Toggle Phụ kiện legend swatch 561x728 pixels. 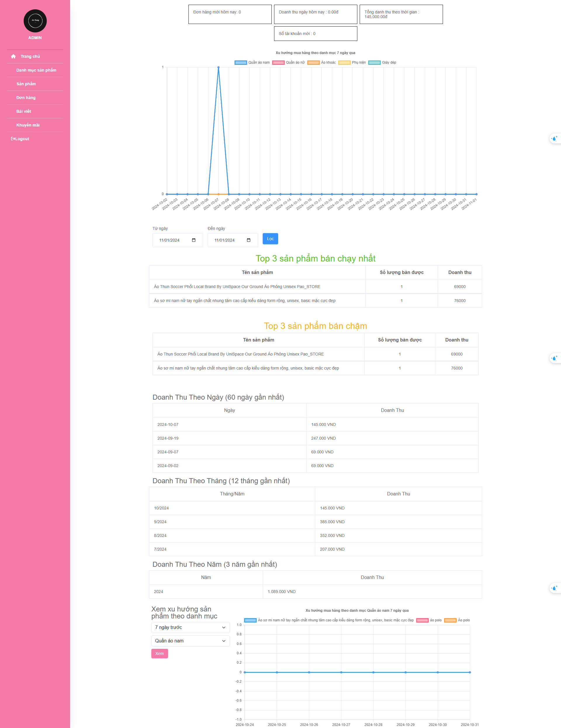tap(344, 62)
